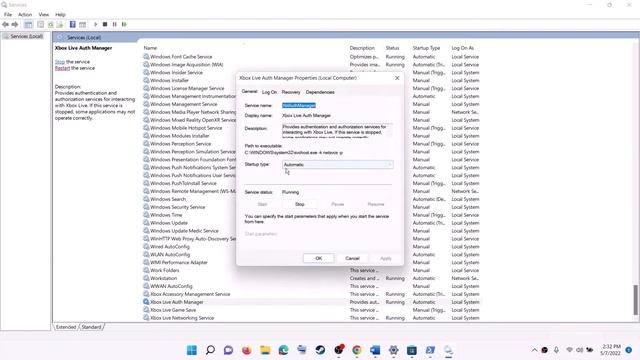The width and height of the screenshot is (640, 360).
Task: Open the Action menu
Action: (25, 14)
